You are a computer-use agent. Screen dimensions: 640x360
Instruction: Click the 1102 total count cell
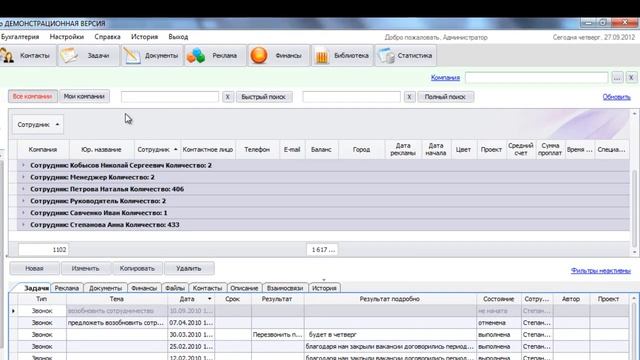[x=43, y=249]
